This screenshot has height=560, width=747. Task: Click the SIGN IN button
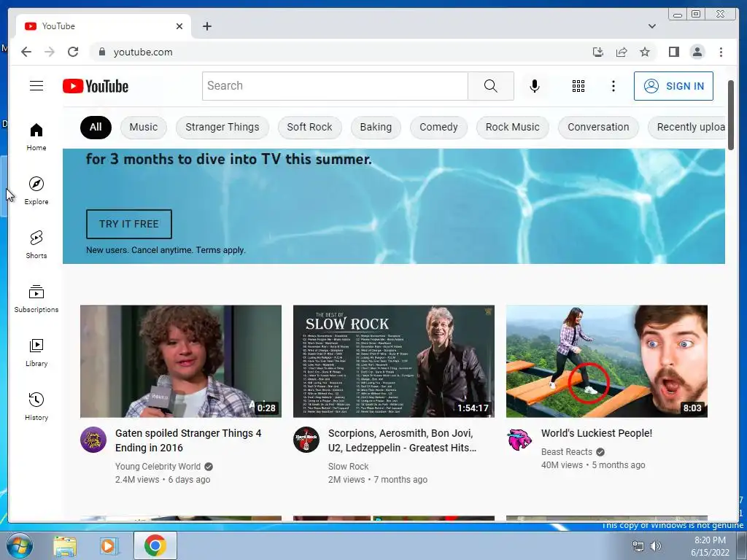pos(673,86)
